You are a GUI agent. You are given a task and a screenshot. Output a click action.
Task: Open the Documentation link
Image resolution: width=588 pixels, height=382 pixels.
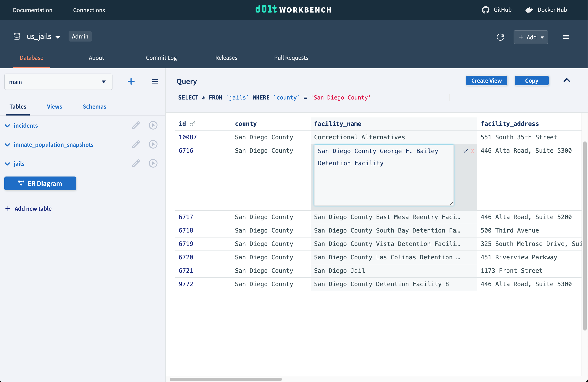pyautogui.click(x=33, y=10)
